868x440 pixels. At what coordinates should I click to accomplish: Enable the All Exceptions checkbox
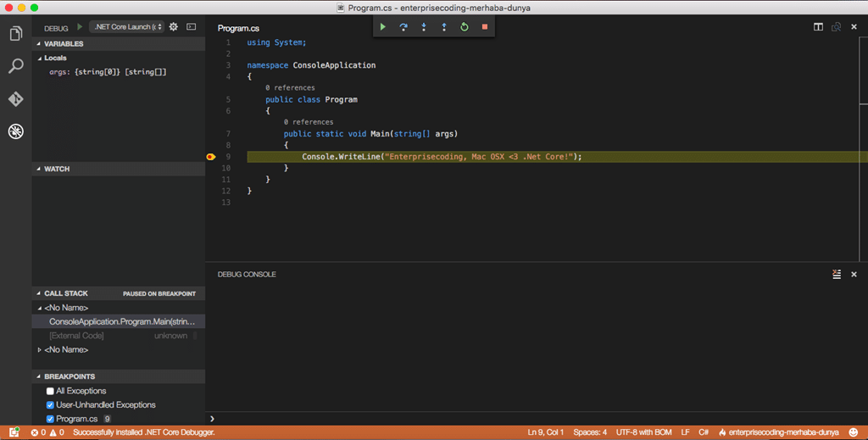point(50,391)
